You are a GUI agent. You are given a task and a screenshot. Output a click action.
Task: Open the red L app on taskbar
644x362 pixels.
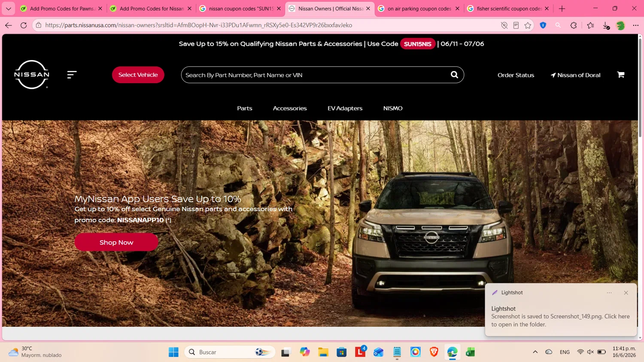tap(360, 352)
